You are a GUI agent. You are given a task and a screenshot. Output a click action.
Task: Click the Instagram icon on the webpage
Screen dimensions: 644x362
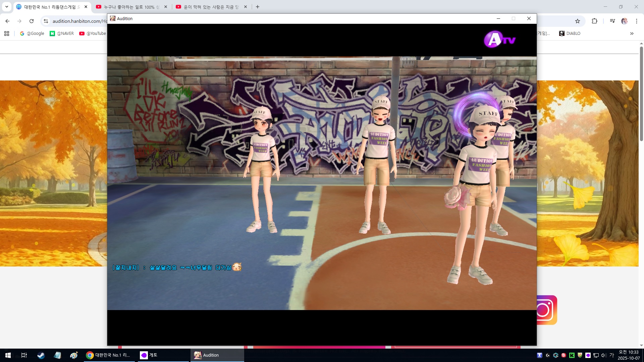(546, 310)
